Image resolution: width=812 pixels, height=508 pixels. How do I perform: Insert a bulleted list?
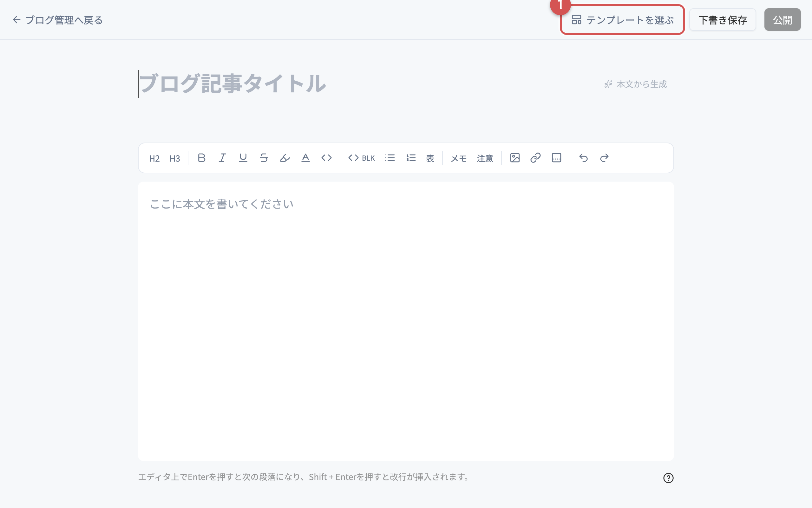tap(390, 157)
